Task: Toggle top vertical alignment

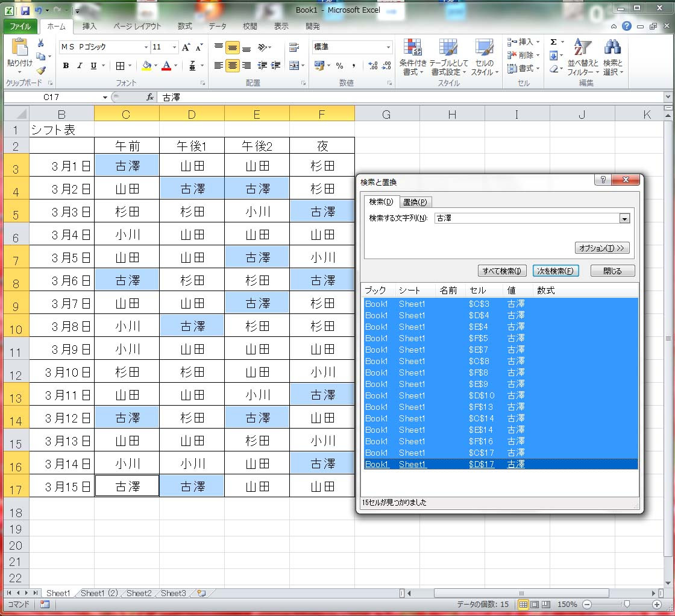Action: [x=219, y=48]
